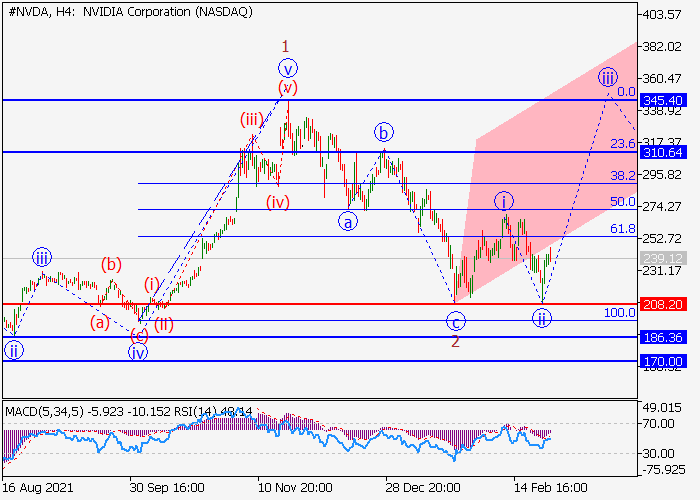Viewport: 700px width, 500px height.
Task: Select the 170.00 price level label
Action: pyautogui.click(x=663, y=361)
